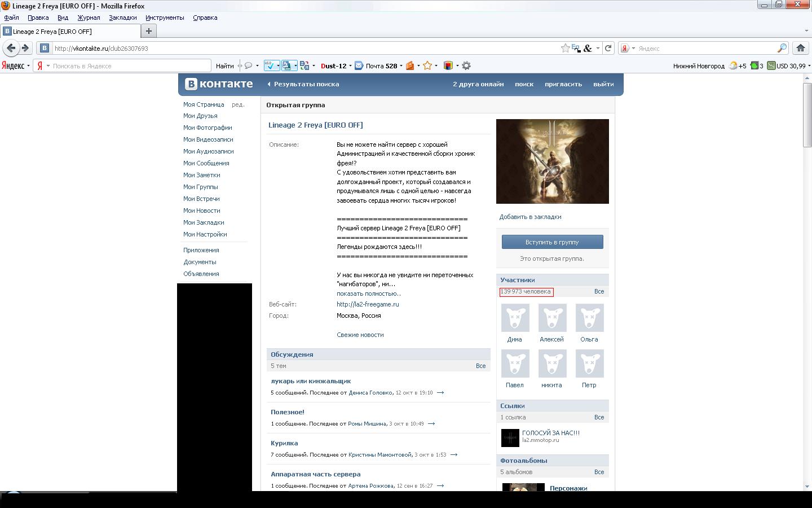Click the green traffic icon showing 3
The image size is (812, 508).
pyautogui.click(x=754, y=65)
